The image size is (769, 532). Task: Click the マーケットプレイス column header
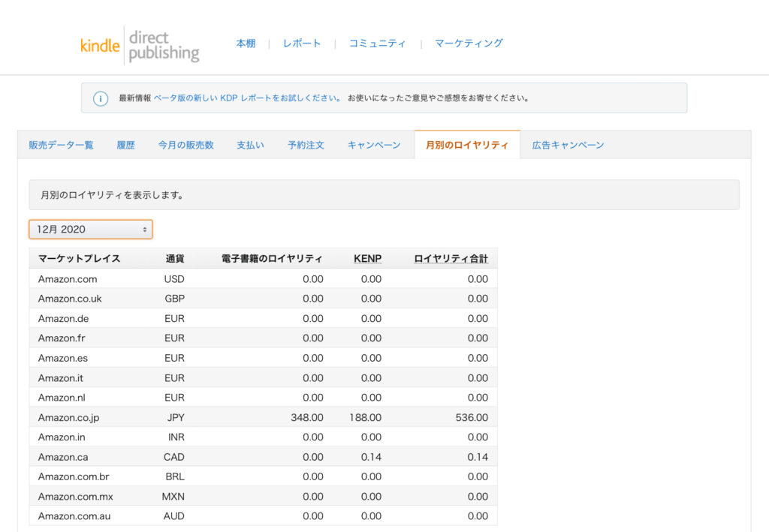(x=79, y=259)
